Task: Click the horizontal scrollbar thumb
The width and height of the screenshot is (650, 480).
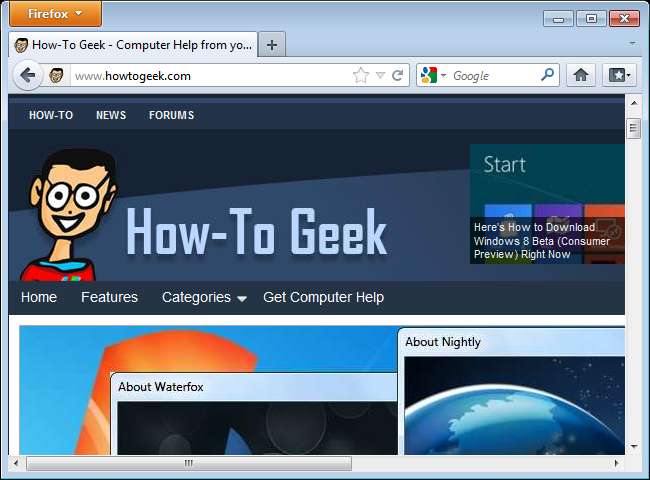Action: [189, 463]
